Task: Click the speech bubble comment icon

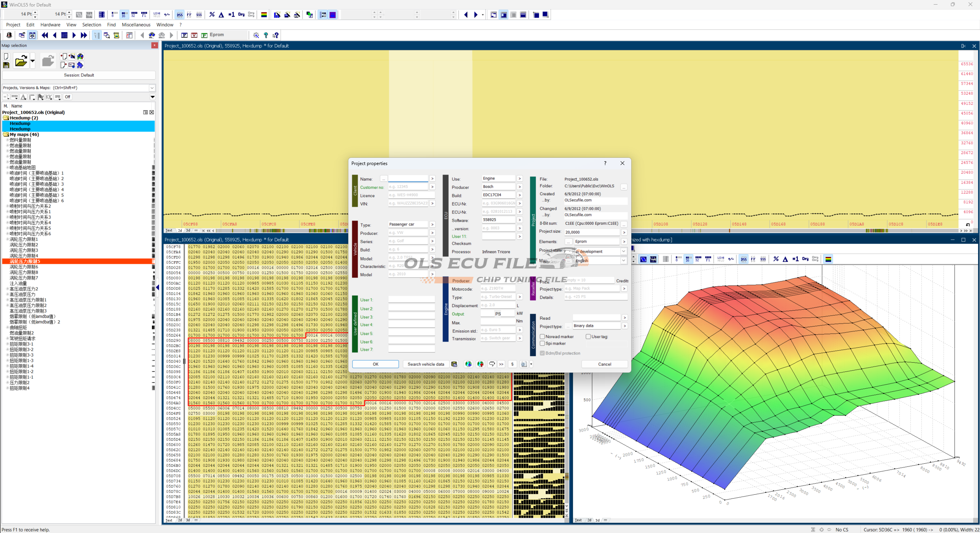Action: (x=492, y=364)
